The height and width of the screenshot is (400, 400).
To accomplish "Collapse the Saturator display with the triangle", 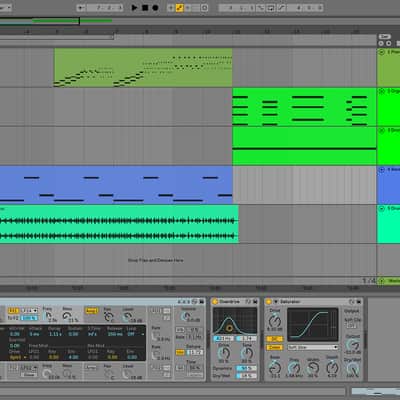I will pyautogui.click(x=276, y=302).
